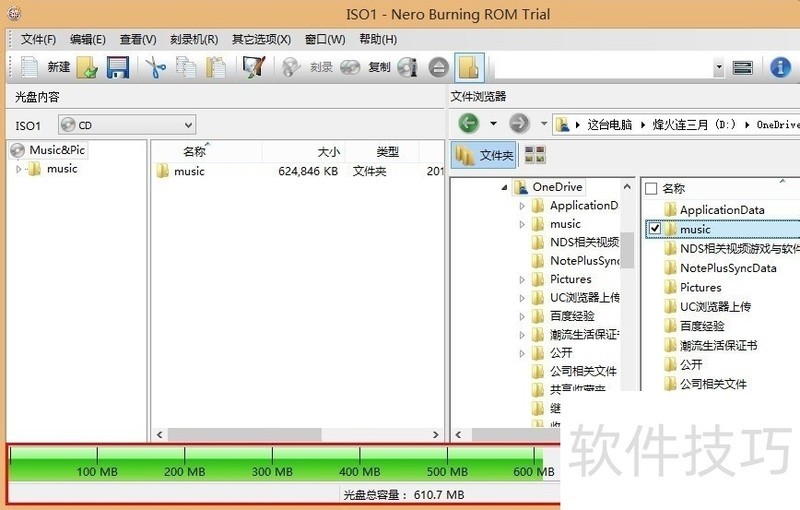Open the 刻录机(R) menu

pyautogui.click(x=194, y=39)
